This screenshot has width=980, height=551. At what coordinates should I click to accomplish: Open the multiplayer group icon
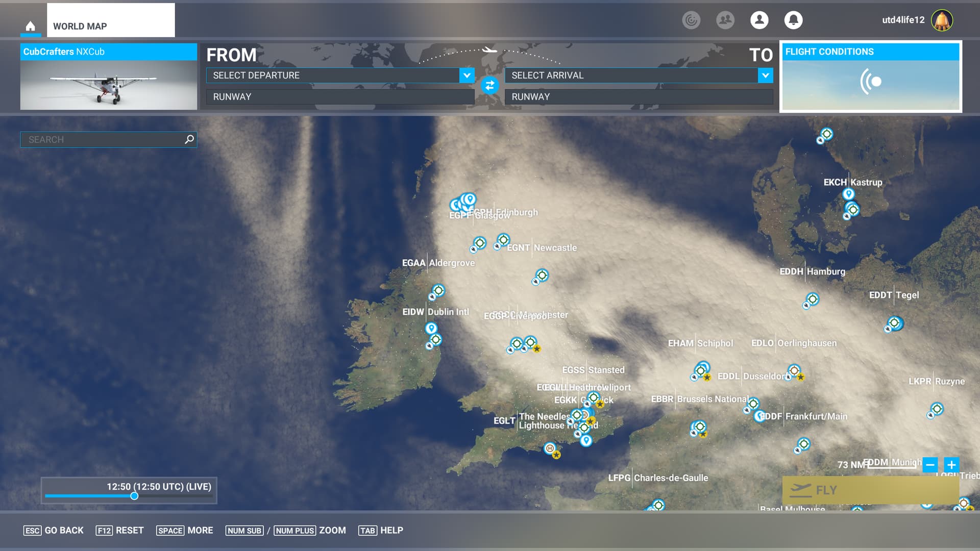click(x=725, y=20)
